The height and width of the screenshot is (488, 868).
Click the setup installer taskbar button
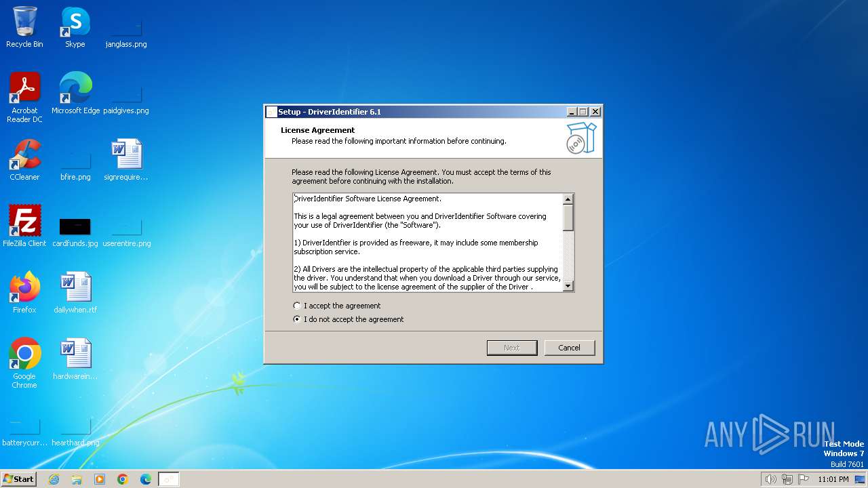tap(168, 479)
